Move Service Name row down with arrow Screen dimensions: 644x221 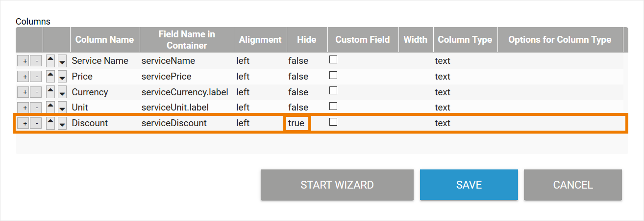[x=62, y=61]
